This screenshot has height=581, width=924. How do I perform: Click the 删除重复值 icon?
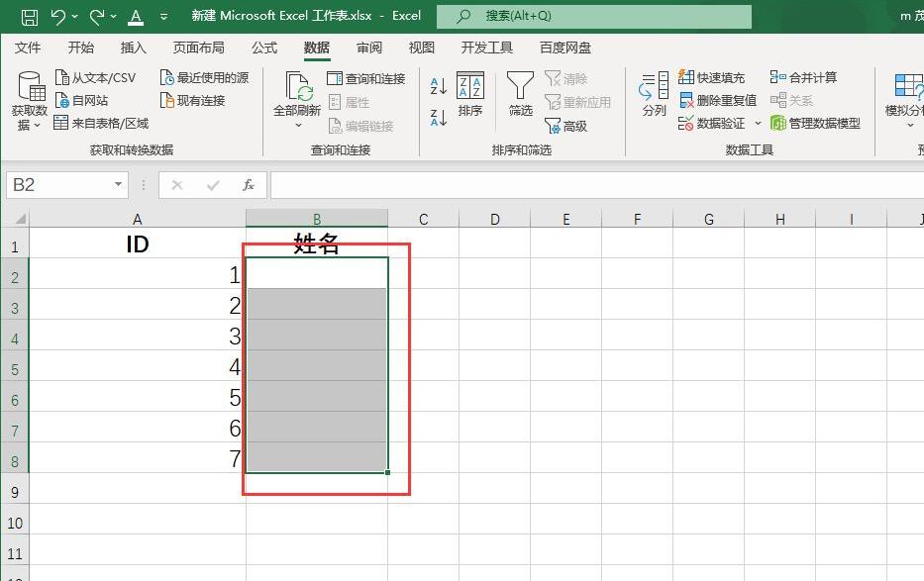coord(688,100)
